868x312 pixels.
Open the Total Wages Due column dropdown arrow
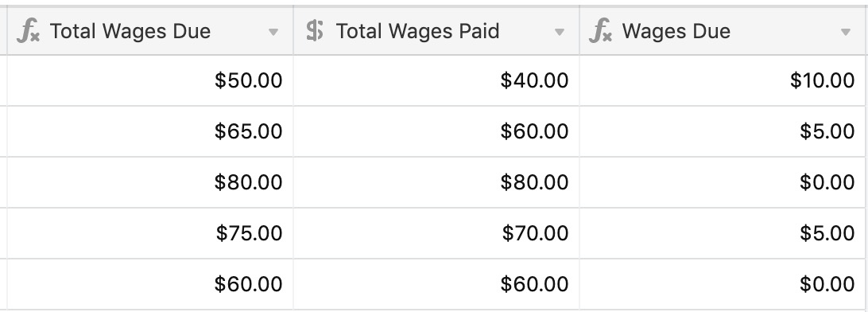[273, 32]
